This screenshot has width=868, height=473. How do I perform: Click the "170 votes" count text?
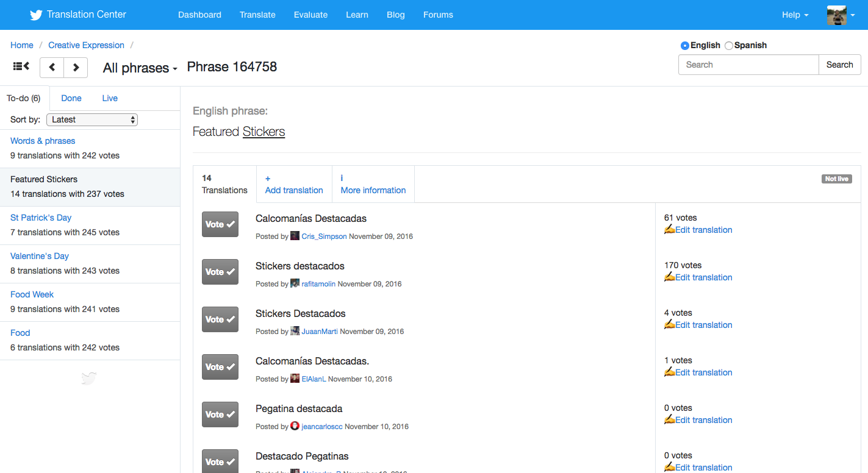(x=683, y=265)
